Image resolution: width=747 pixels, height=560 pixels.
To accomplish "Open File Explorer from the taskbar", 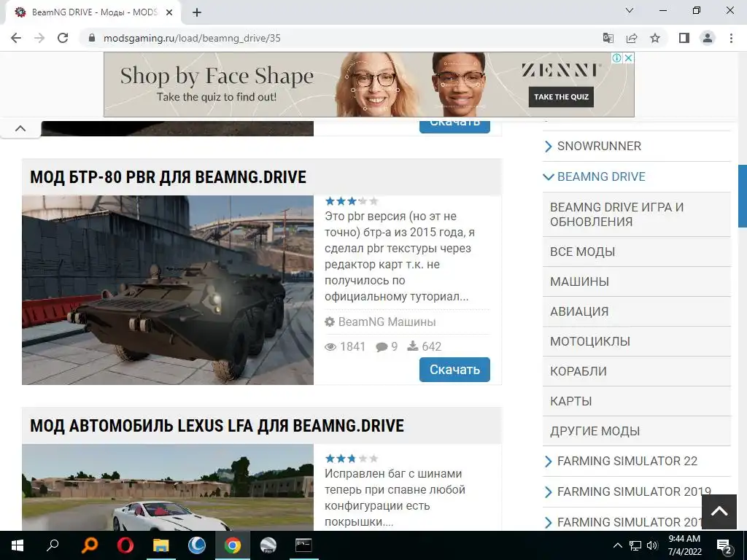I will pos(160,545).
